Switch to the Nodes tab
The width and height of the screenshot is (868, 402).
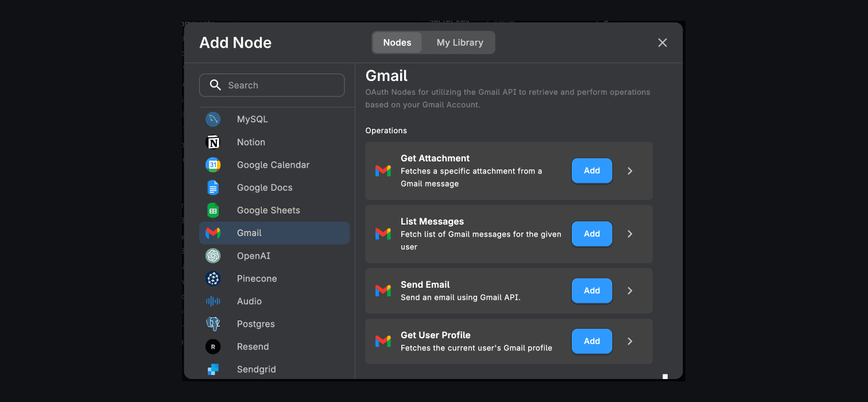click(x=397, y=42)
